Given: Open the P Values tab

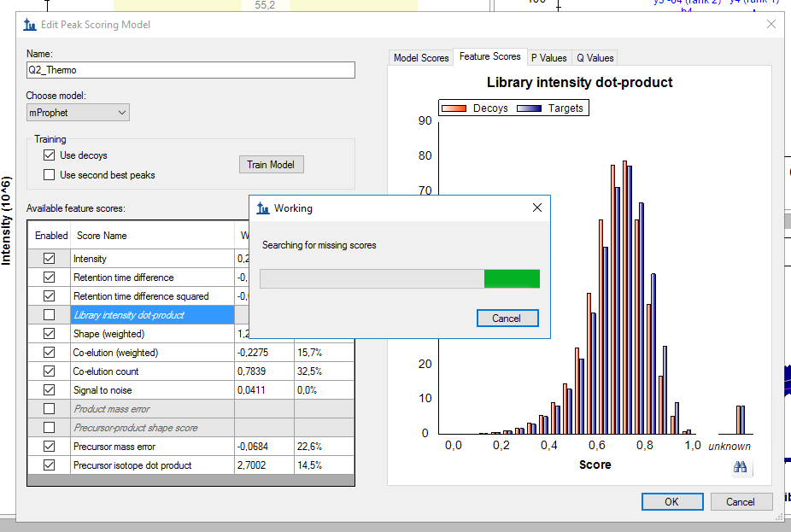Looking at the screenshot, I should 548,58.
